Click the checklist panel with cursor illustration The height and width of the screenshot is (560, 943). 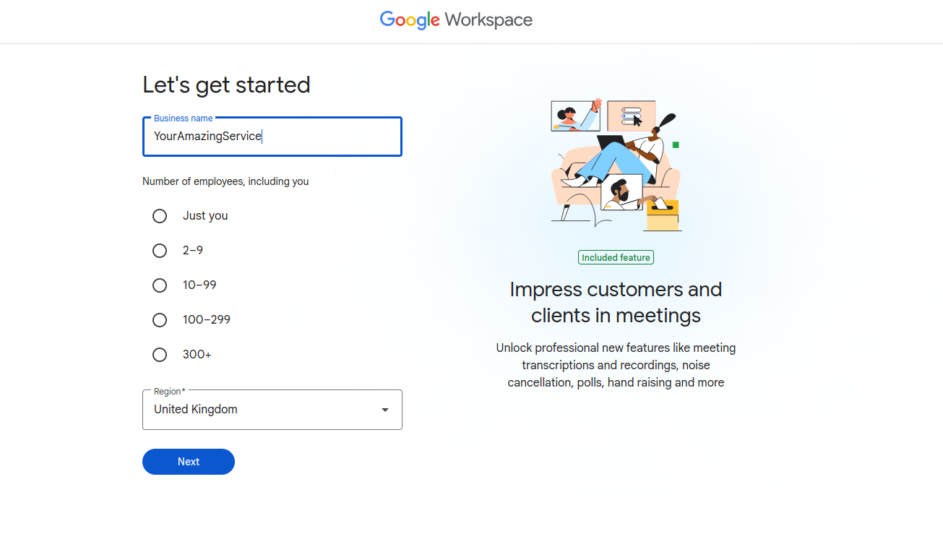631,116
